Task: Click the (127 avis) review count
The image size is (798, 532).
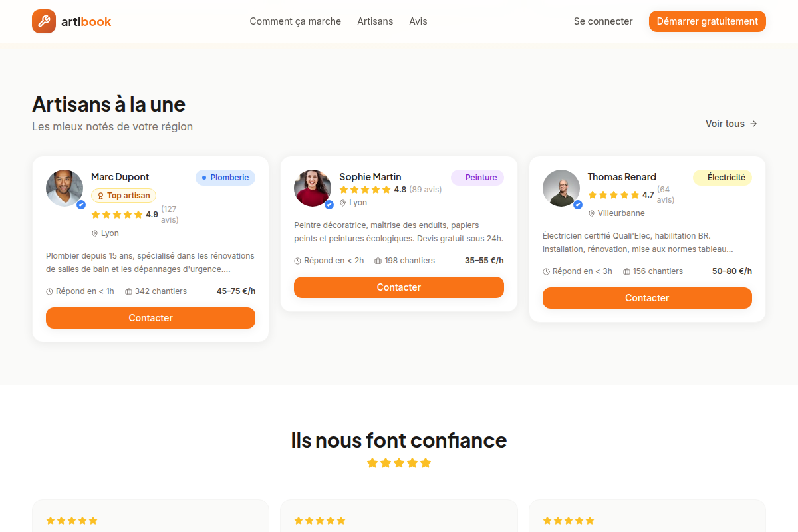Action: coord(170,215)
